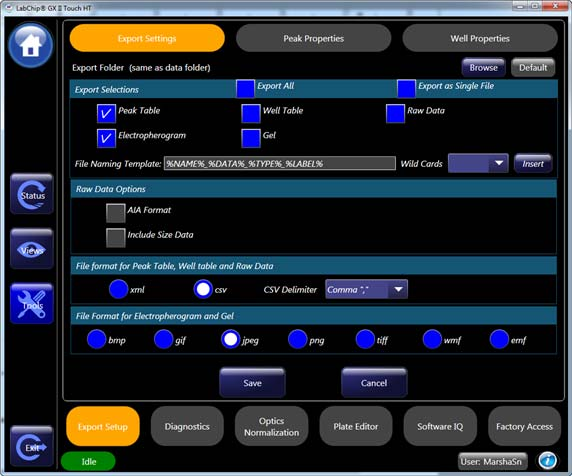Click the File Naming Template field

280,163
